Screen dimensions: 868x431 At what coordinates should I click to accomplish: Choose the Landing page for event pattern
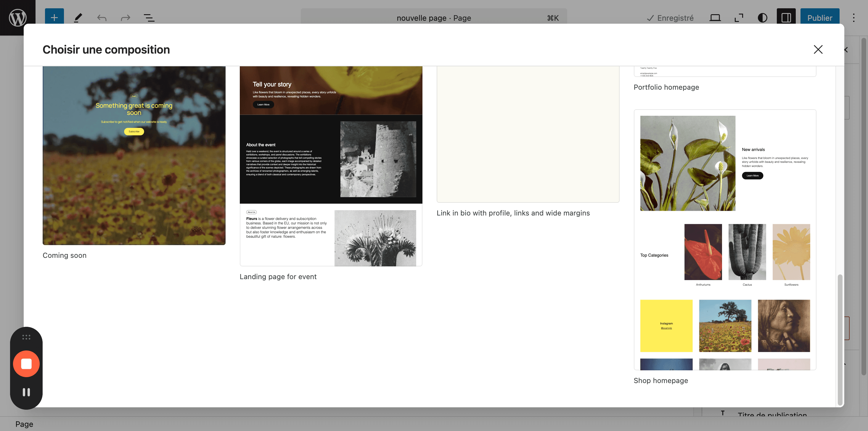331,166
